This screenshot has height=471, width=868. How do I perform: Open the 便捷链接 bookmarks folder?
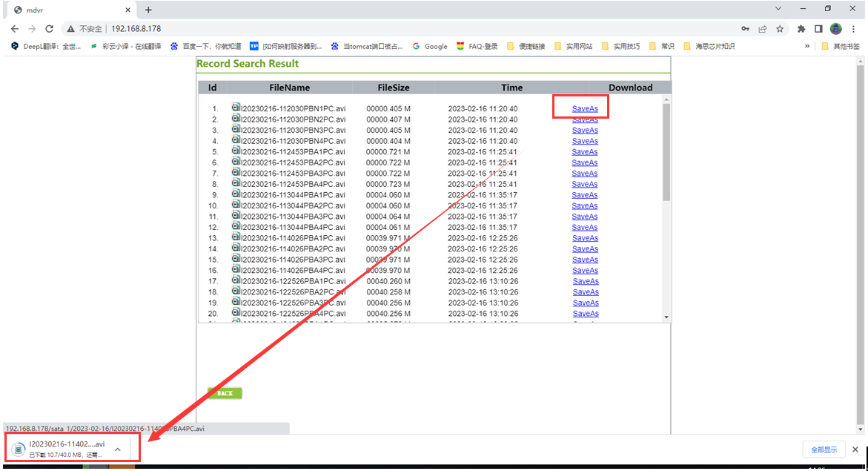pos(526,47)
